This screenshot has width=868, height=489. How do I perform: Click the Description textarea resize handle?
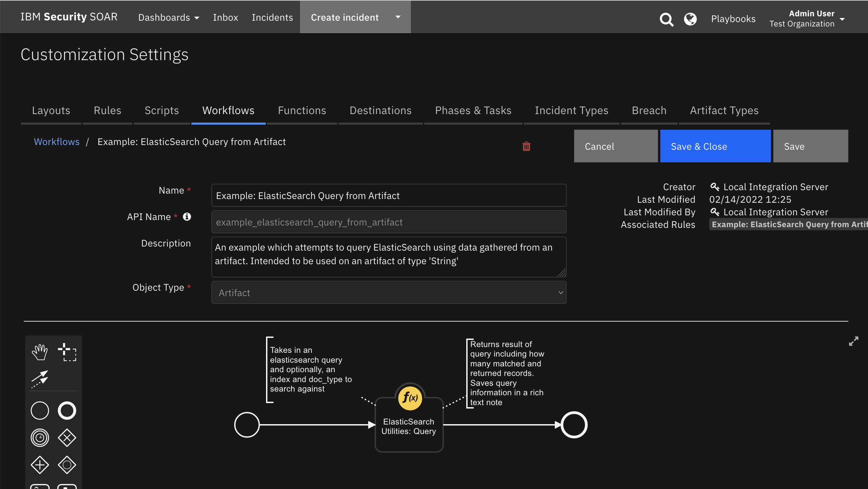(x=562, y=273)
